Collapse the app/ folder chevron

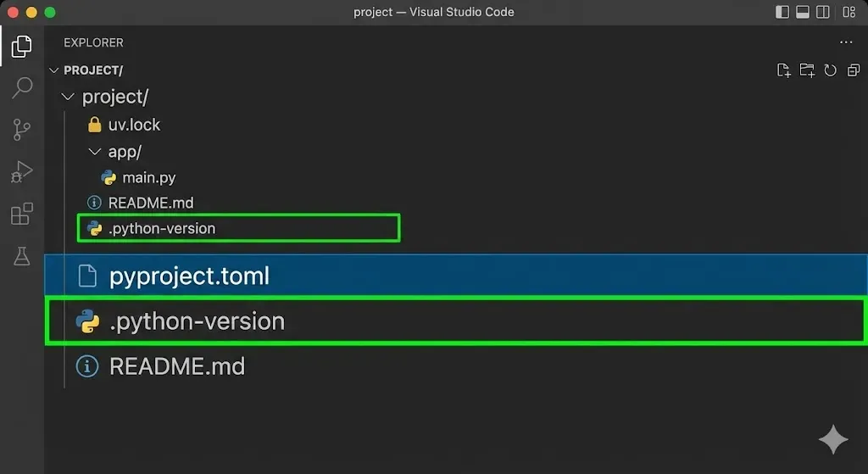[95, 152]
